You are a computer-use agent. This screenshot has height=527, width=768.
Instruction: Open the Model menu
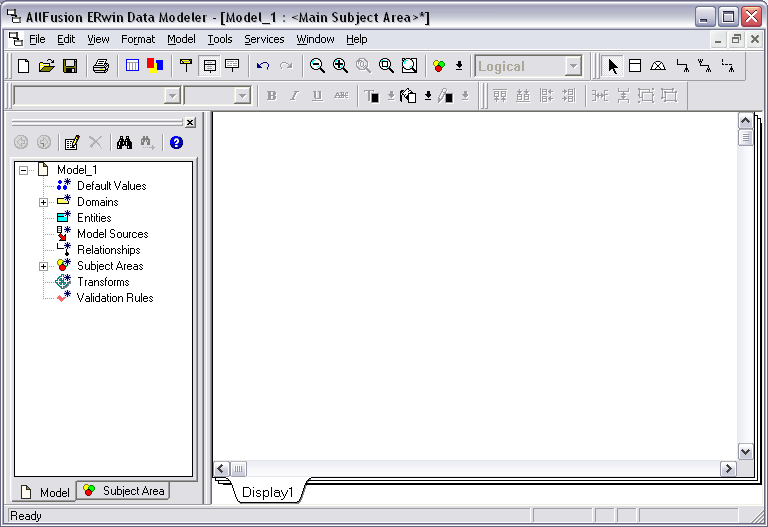[181, 39]
